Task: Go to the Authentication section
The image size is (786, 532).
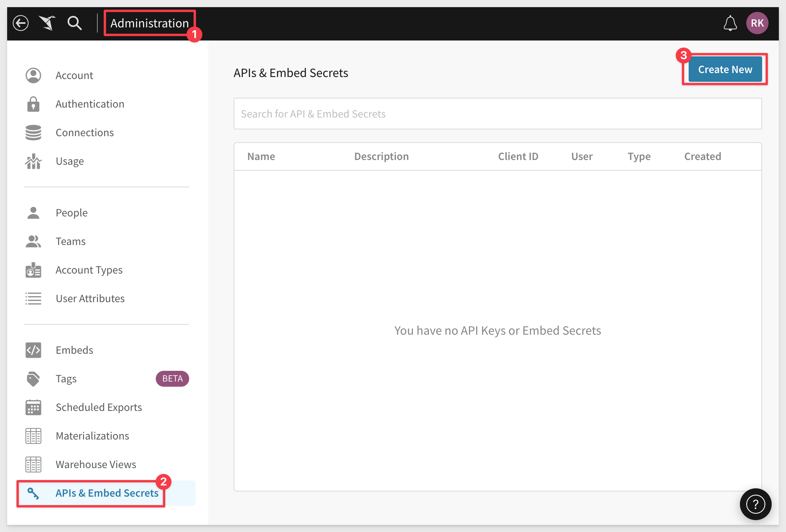Action: pyautogui.click(x=90, y=104)
